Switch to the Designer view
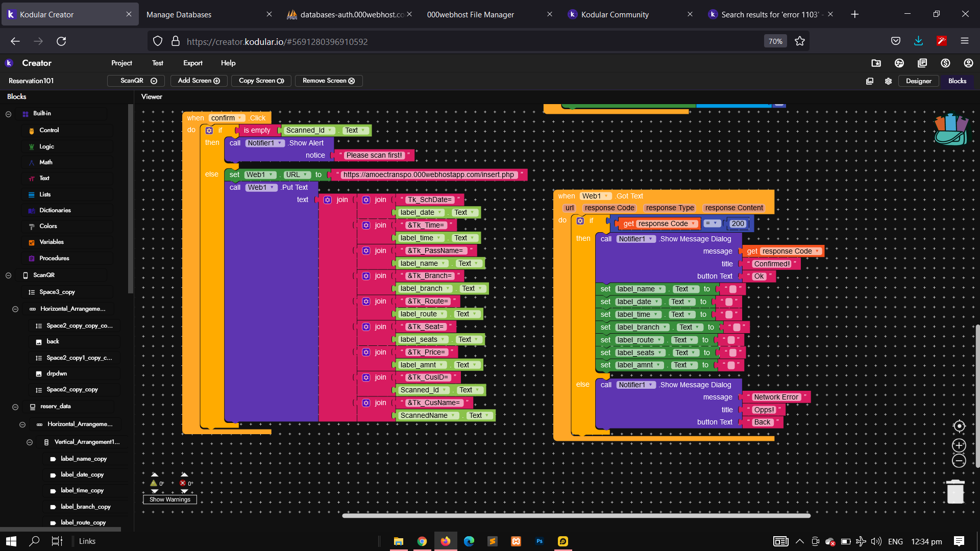Image resolution: width=980 pixels, height=551 pixels. tap(918, 81)
